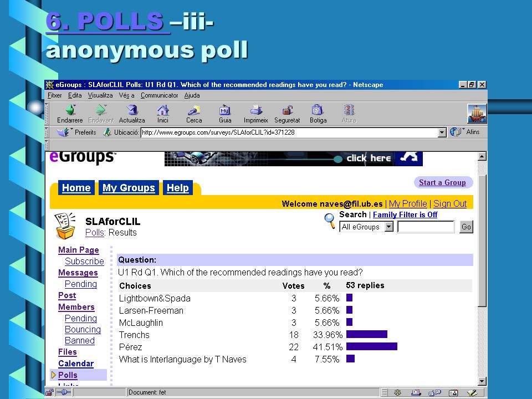Open the Cerca search flashlight icon
Screen dimensions: 532x399
(194, 110)
